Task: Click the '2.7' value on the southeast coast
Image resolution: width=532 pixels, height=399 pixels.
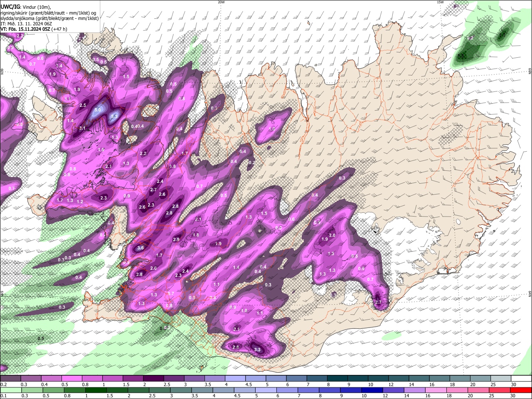Action: point(378,302)
